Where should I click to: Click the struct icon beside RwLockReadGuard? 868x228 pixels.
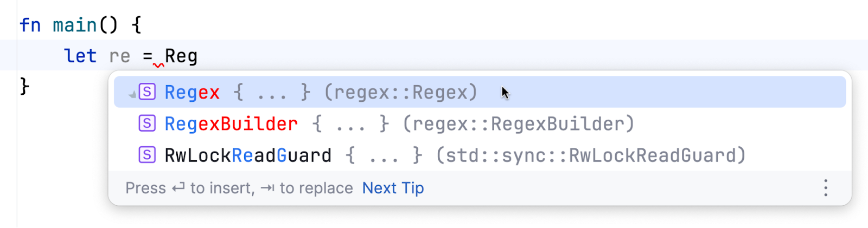click(147, 155)
